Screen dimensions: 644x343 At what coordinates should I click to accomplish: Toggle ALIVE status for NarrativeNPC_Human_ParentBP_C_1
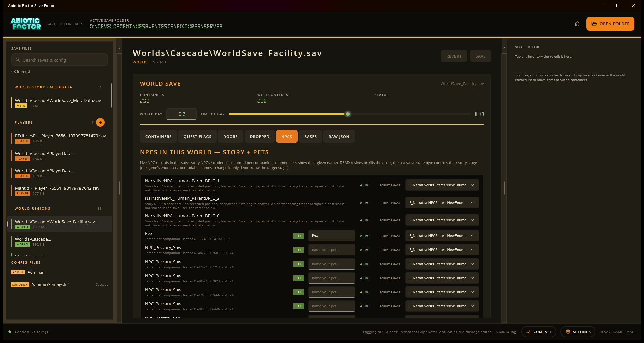[365, 185]
